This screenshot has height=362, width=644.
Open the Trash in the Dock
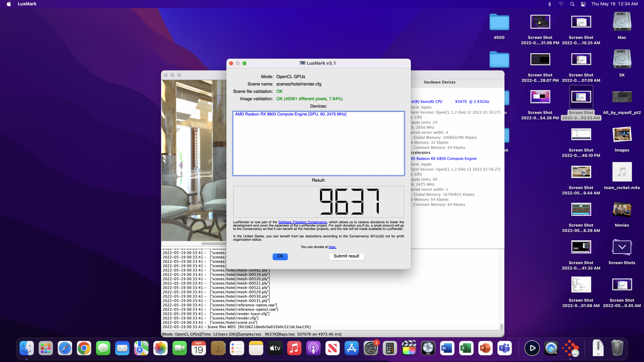617,348
